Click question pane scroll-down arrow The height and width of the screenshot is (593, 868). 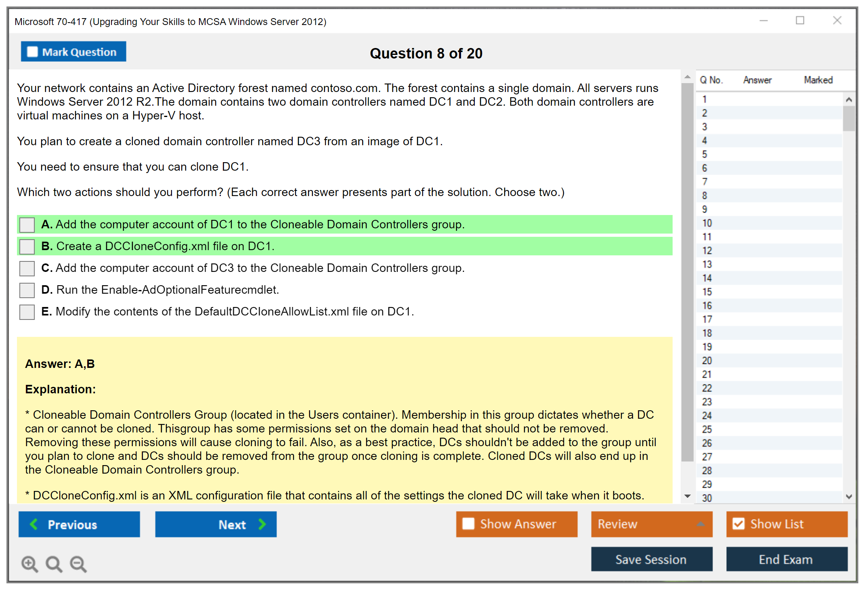point(688,496)
